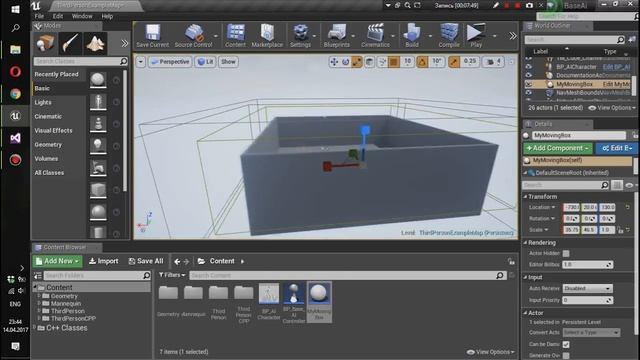
Task: Toggle scale snapping in viewport
Action: point(454,62)
